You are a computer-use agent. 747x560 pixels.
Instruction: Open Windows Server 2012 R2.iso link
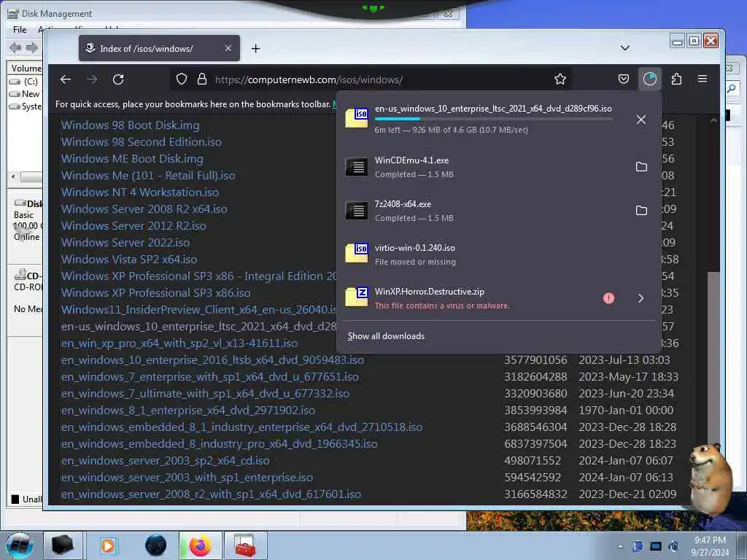[x=134, y=226]
